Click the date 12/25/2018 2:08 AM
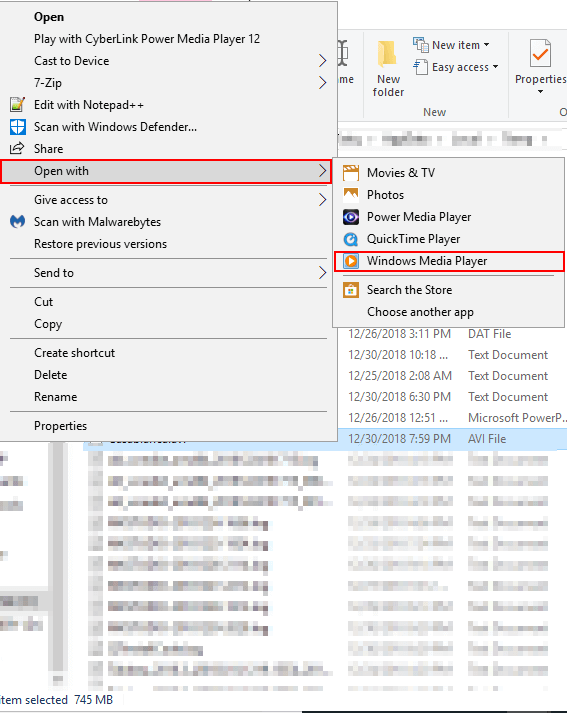This screenshot has width=567, height=713. point(400,376)
